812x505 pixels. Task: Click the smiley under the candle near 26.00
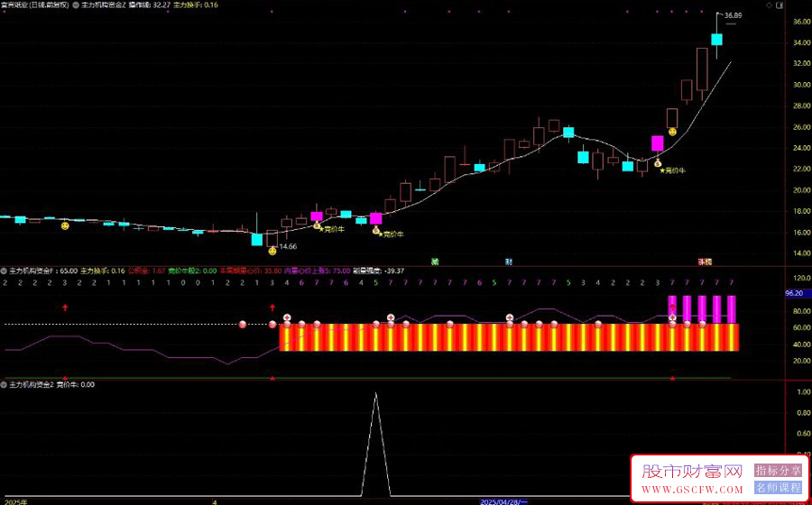click(x=672, y=132)
